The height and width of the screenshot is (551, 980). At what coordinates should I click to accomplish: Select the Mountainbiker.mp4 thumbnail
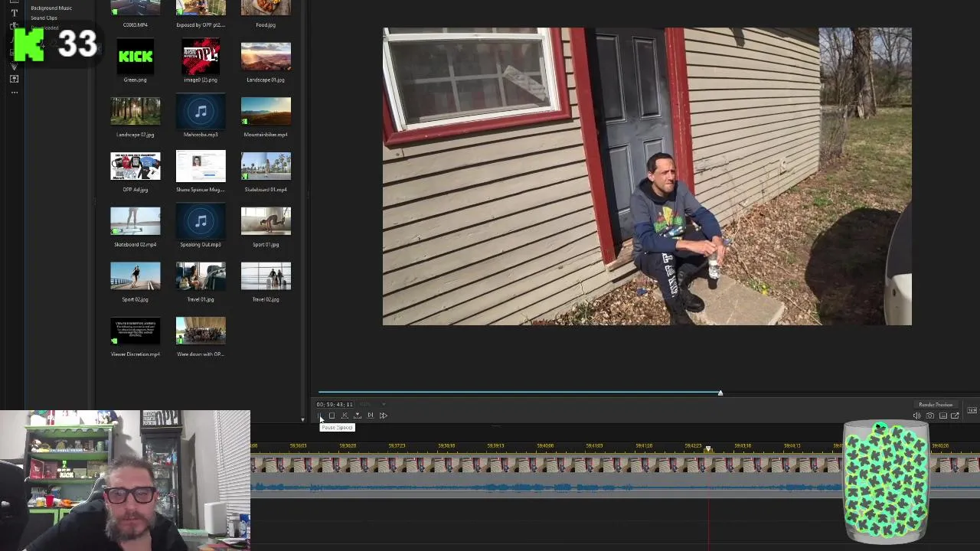pos(266,112)
